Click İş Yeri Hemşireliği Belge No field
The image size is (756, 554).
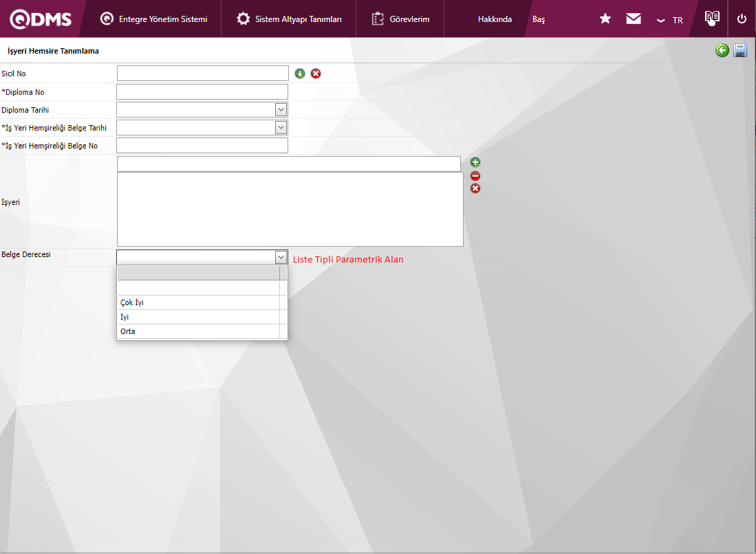click(202, 146)
